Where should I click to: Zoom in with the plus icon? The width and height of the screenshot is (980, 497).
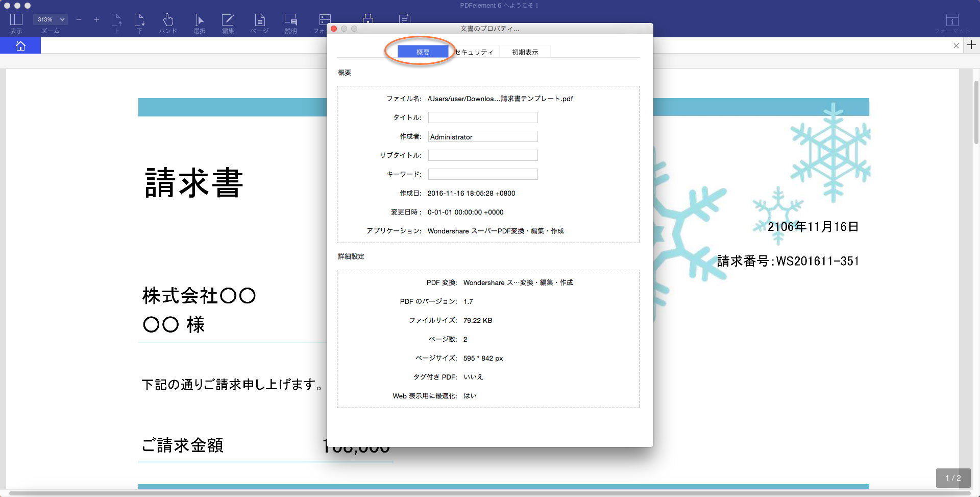pos(96,20)
